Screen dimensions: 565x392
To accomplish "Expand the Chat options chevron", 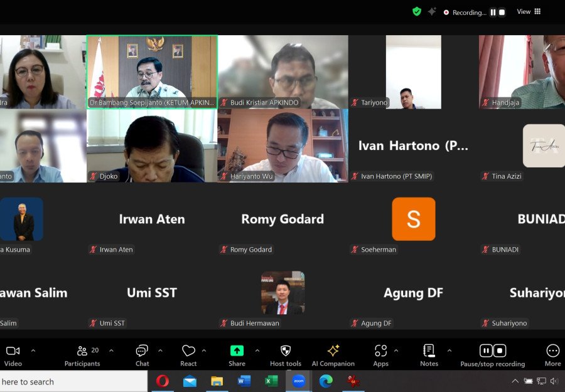I will pyautogui.click(x=160, y=350).
